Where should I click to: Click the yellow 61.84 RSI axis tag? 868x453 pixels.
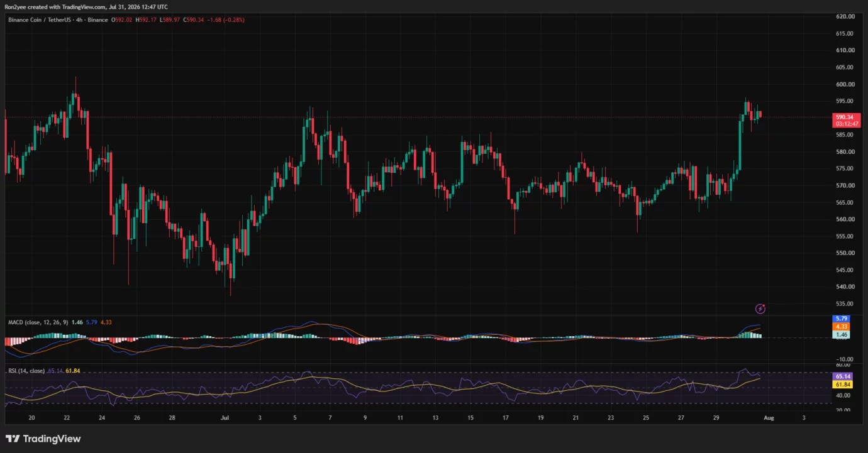tap(842, 384)
